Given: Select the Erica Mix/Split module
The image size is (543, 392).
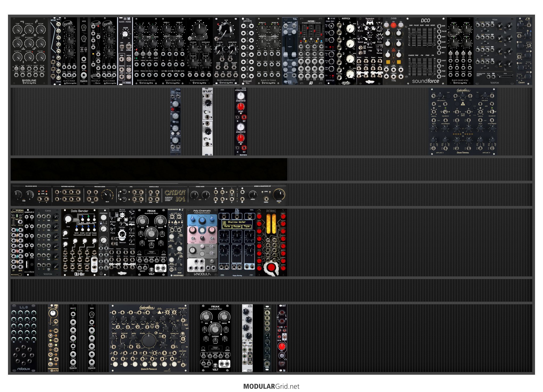Looking at the screenshot, I should [x=96, y=51].
